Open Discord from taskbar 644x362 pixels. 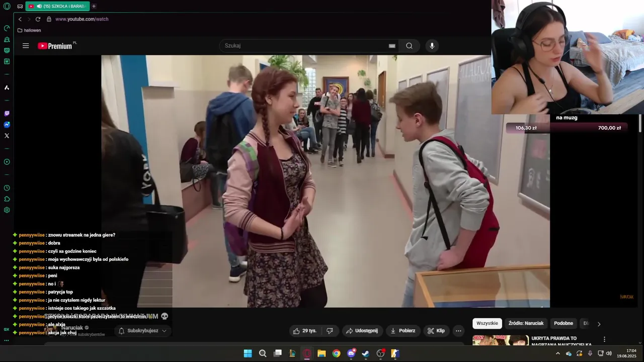(x=351, y=353)
